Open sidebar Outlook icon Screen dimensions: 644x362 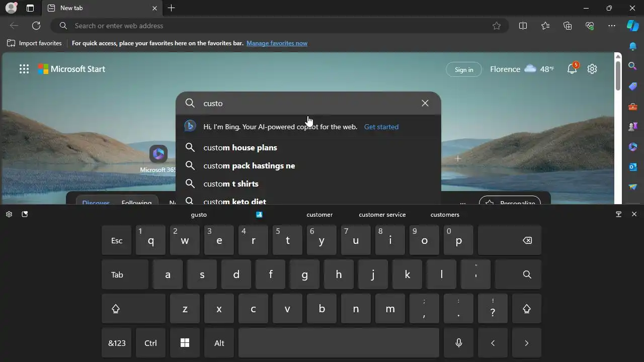(x=633, y=166)
